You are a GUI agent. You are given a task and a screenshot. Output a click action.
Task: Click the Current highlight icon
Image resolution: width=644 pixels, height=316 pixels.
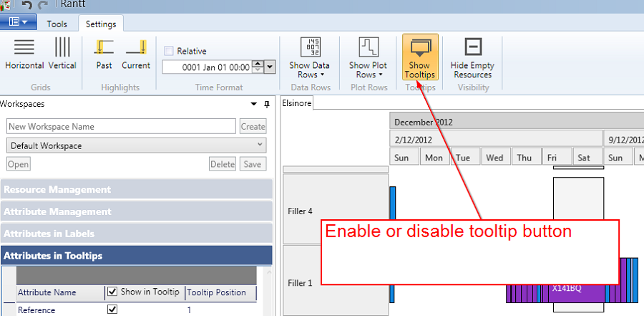tap(135, 54)
